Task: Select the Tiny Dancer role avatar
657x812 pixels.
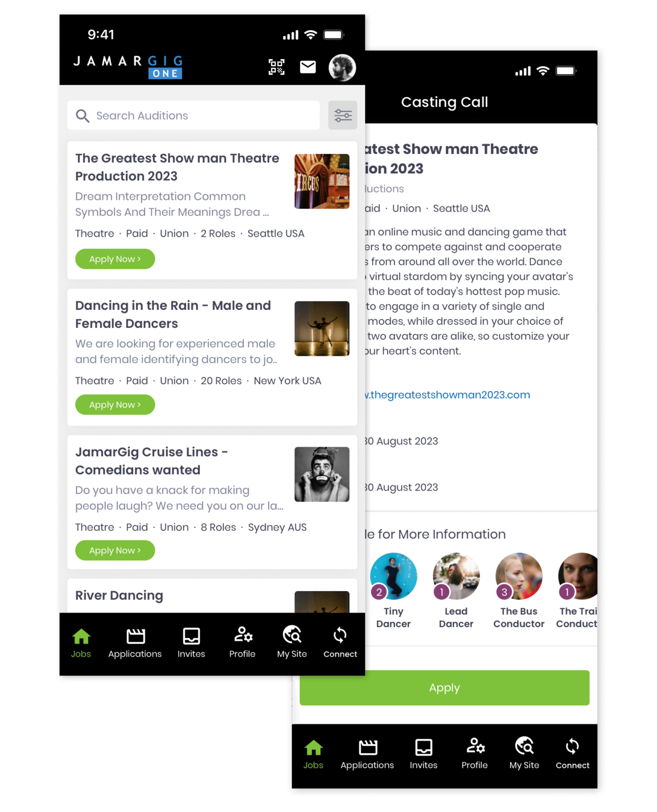Action: pos(394,576)
